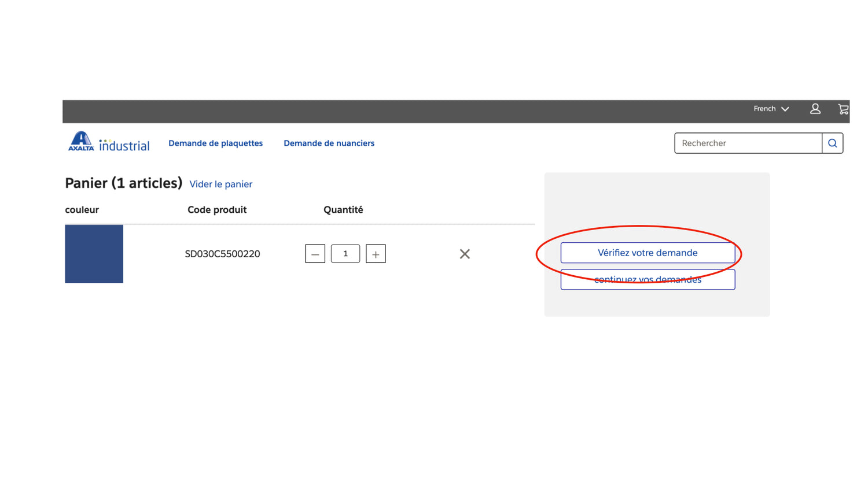
Task: Expand the French language dropdown
Action: pos(771,109)
